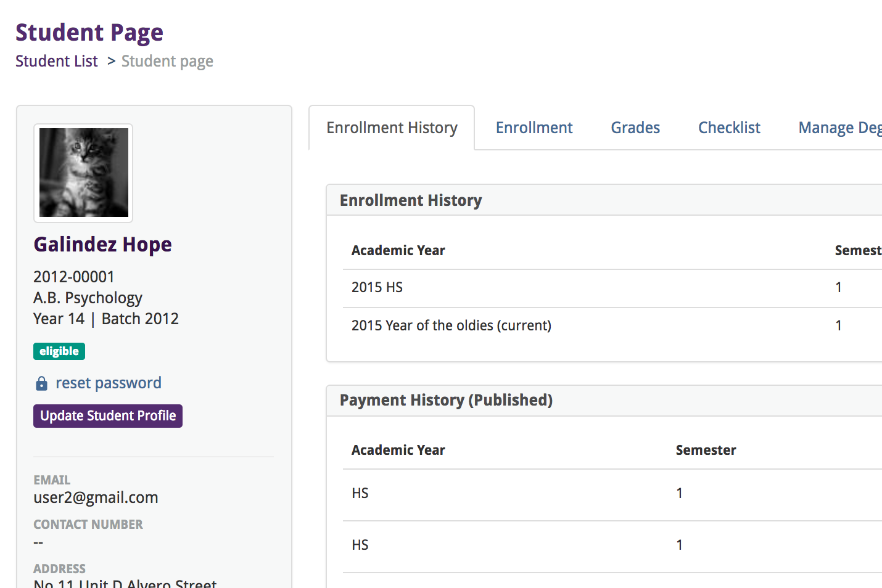Click the email user2@gmail.com
882x588 pixels.
pos(96,497)
